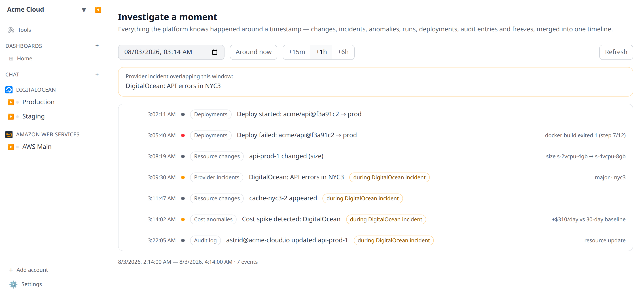Open cache-nyc3-2 appeared event
Image resolution: width=644 pixels, height=295 pixels.
pyautogui.click(x=283, y=198)
